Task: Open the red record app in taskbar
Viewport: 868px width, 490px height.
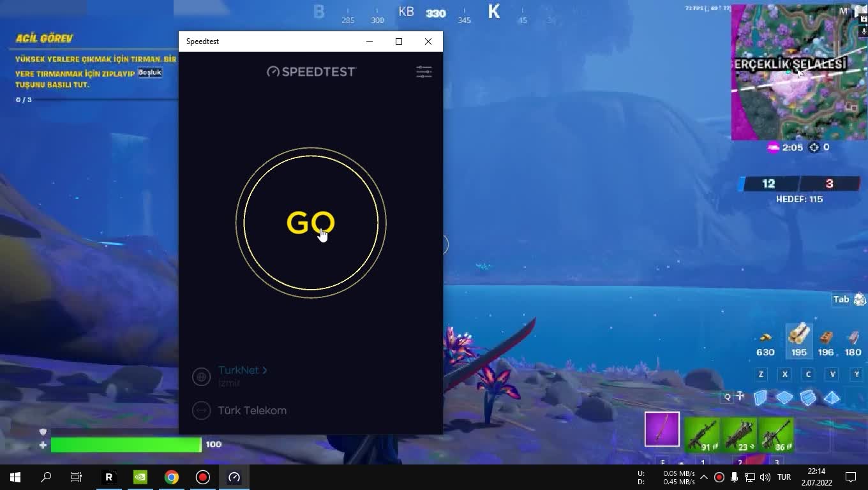Action: click(202, 477)
